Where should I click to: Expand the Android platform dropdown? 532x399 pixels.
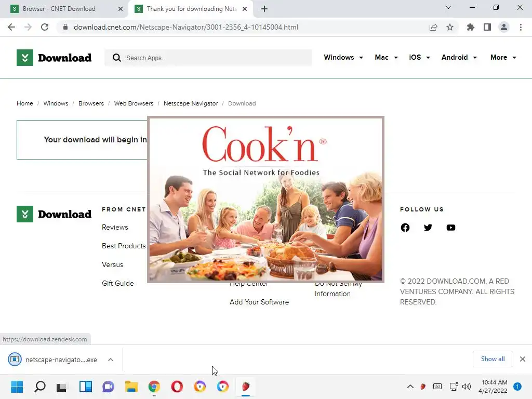click(459, 57)
